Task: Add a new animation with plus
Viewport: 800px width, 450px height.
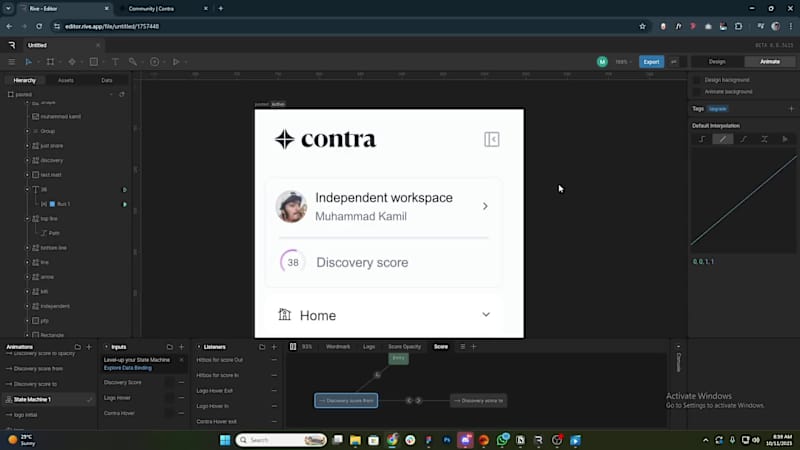Action: click(x=89, y=347)
